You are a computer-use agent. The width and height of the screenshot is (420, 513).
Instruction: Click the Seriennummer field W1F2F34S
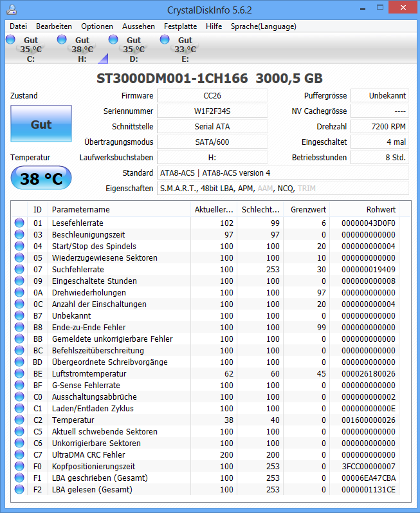click(x=212, y=111)
